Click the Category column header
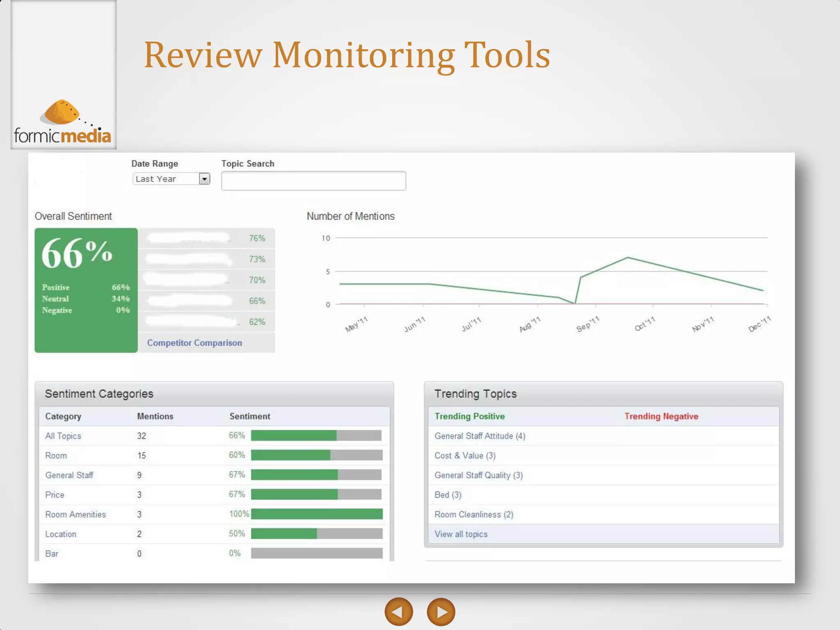Image resolution: width=840 pixels, height=630 pixels. point(63,416)
